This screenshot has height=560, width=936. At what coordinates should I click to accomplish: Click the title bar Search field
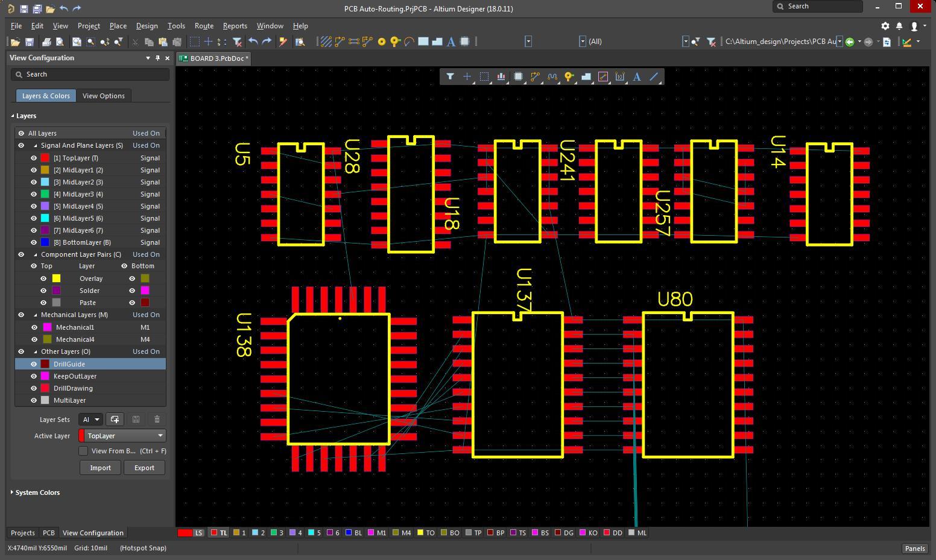pos(818,6)
